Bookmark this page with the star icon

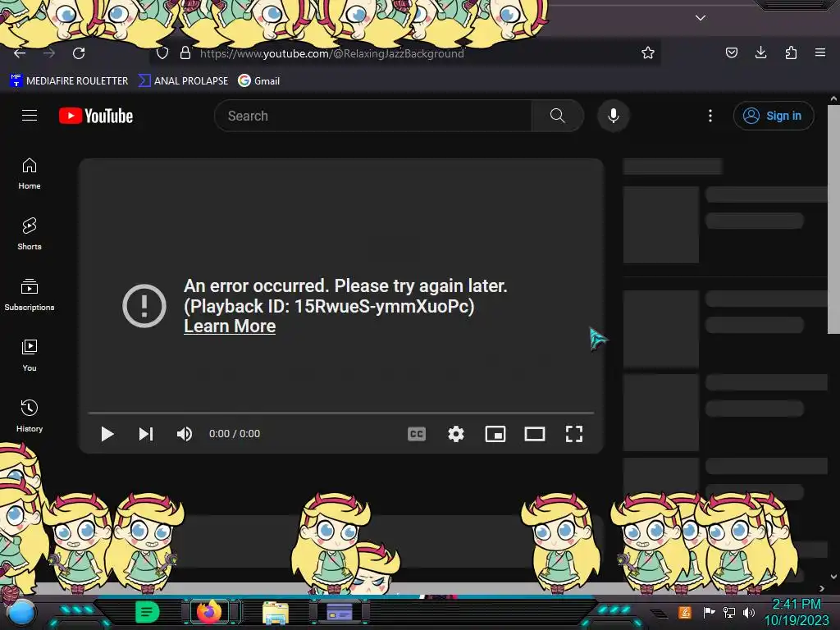tap(648, 52)
